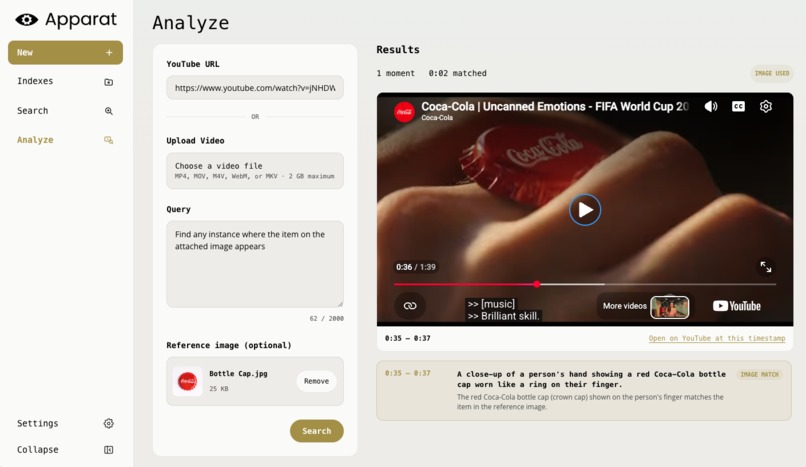
Task: Play the Coca-Cola video
Action: pos(585,210)
